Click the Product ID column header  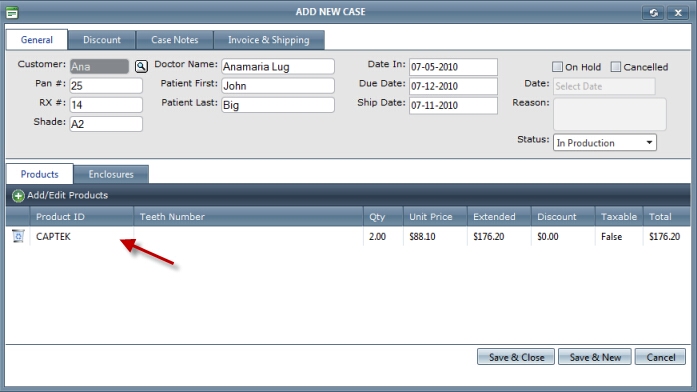81,216
